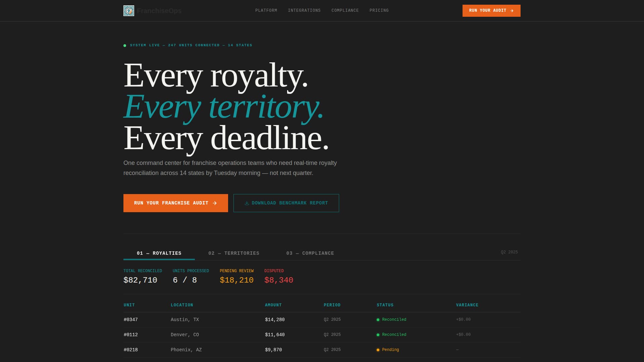Click the Amount column header
This screenshot has width=644, height=362.
coord(273,305)
